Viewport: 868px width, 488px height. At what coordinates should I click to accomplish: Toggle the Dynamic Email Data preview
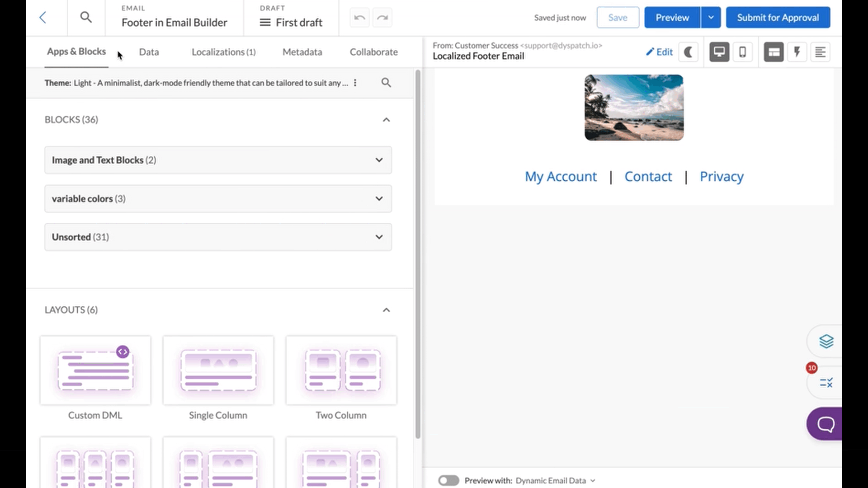[448, 480]
